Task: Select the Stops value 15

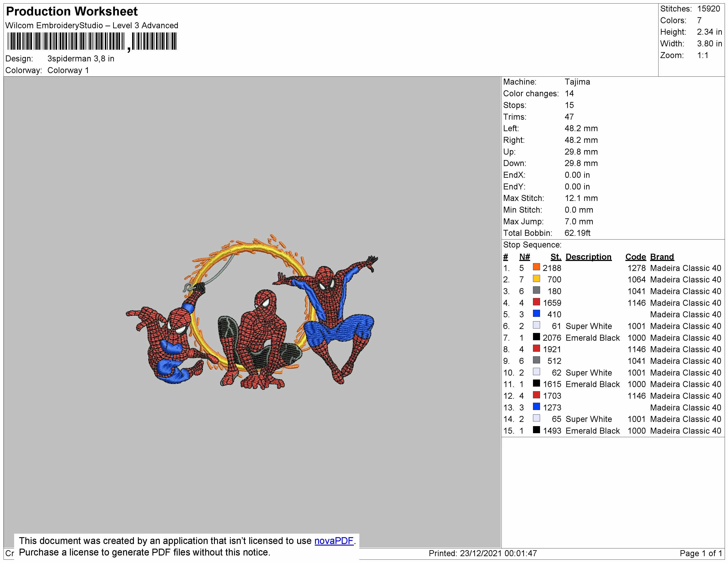Action: (x=569, y=105)
